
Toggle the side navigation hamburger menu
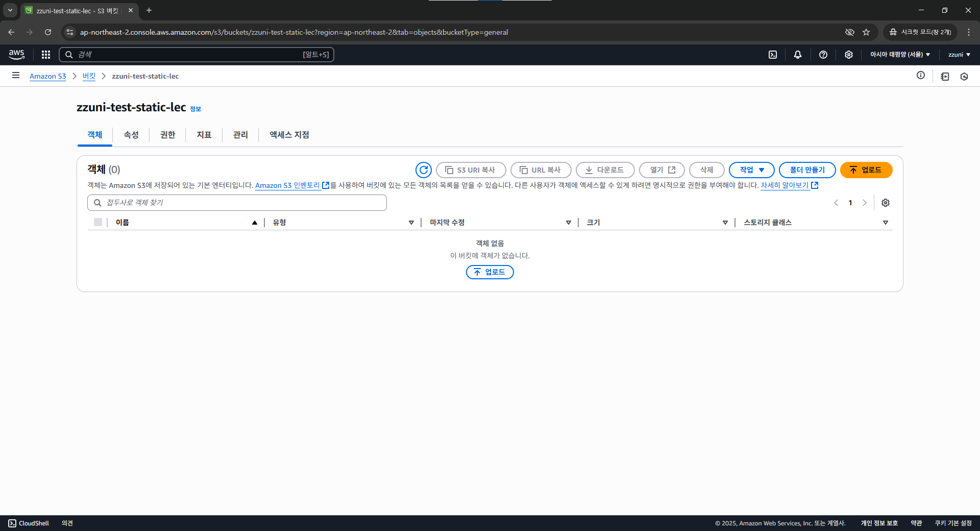[x=16, y=76]
